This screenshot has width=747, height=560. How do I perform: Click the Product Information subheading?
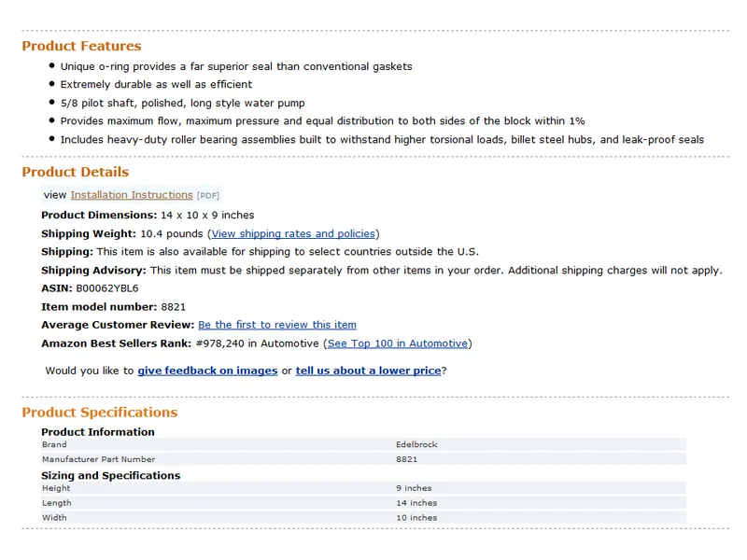point(98,432)
